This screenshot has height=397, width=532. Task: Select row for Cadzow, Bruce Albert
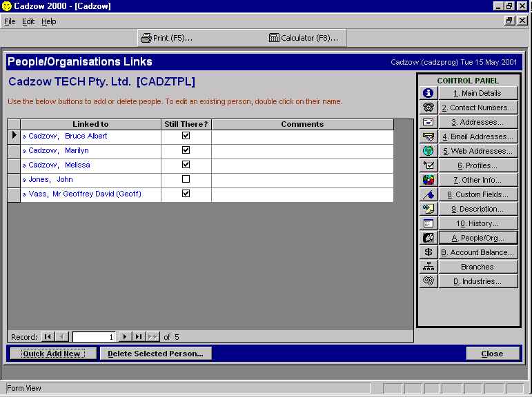click(90, 136)
